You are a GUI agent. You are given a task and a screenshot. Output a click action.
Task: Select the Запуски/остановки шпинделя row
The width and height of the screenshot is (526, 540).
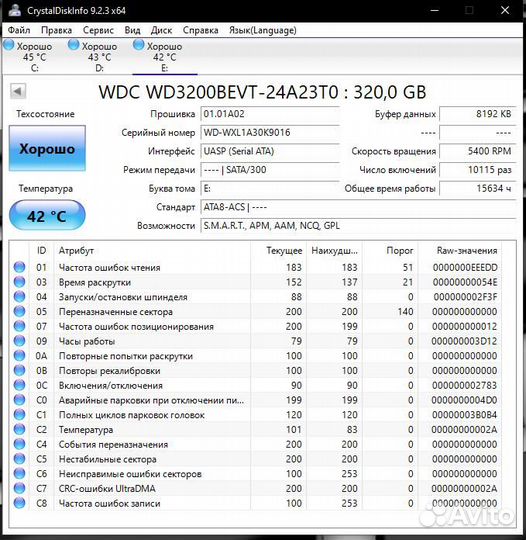255,297
